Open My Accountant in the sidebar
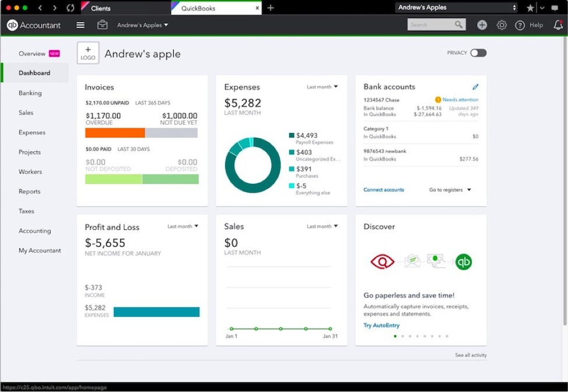The width and height of the screenshot is (568, 392). pos(40,250)
